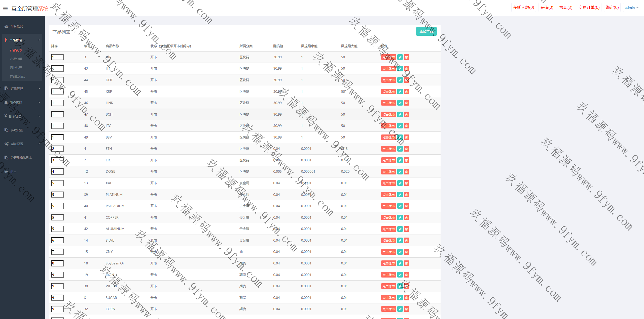Click sort order field for BCH row
The width and height of the screenshot is (644, 319).
pyautogui.click(x=57, y=114)
